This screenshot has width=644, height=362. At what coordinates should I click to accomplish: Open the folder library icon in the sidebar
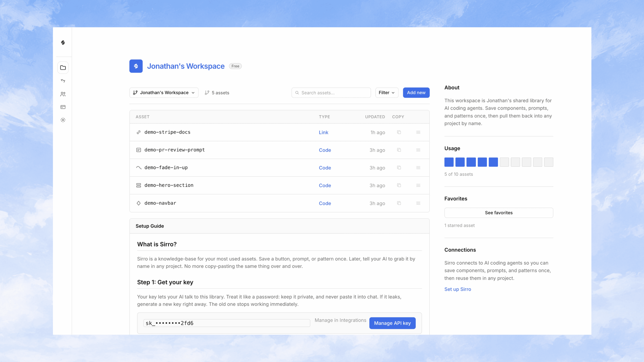pos(63,68)
